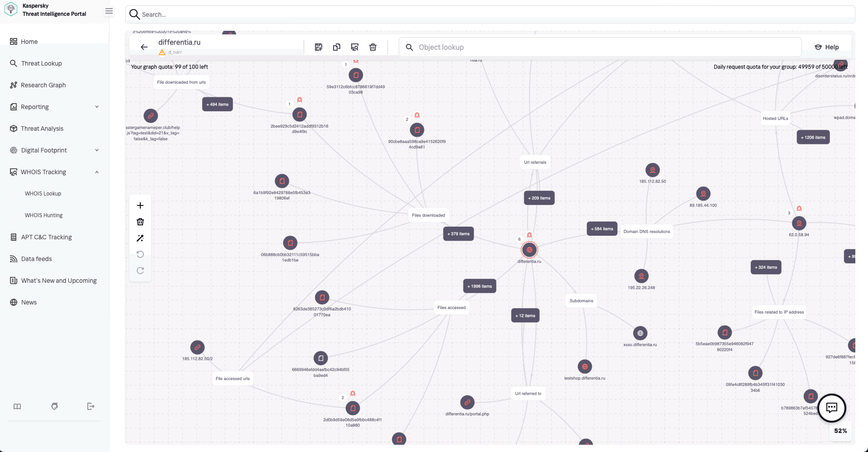Click the Files accessed relation label
Image resolution: width=868 pixels, height=452 pixels.
pyautogui.click(x=452, y=308)
